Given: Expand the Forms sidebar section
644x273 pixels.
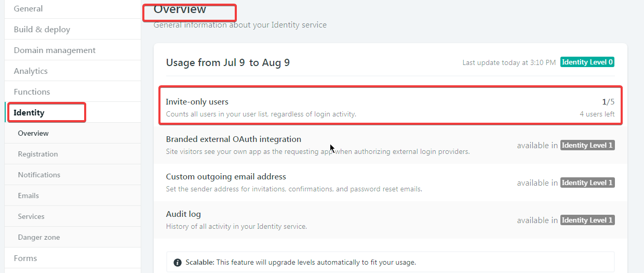Looking at the screenshot, I should click(25, 258).
